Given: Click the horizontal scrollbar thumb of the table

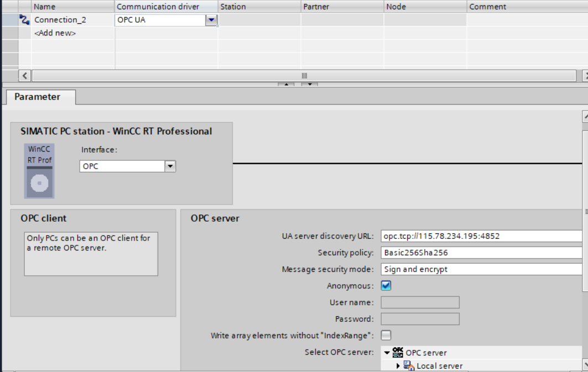Looking at the screenshot, I should [304, 76].
